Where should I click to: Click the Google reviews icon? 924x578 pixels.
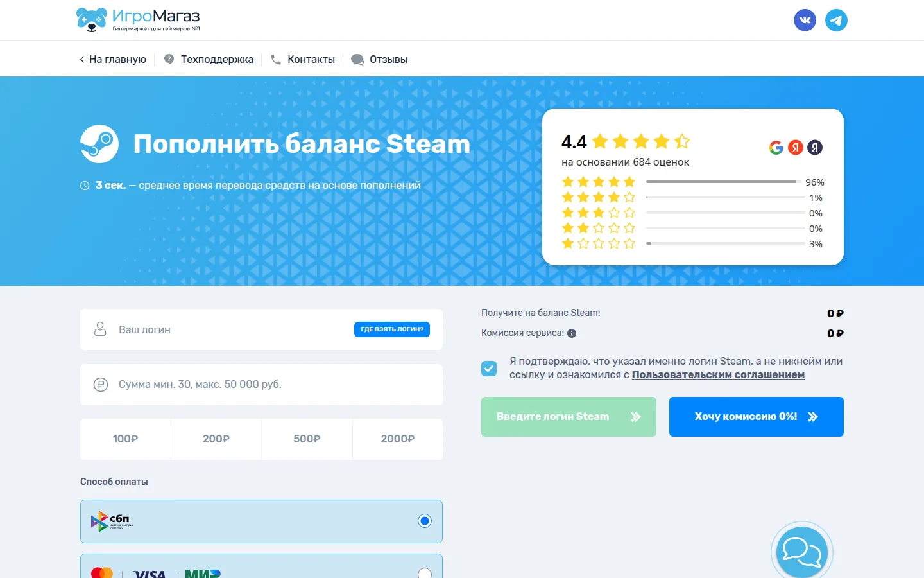(776, 148)
